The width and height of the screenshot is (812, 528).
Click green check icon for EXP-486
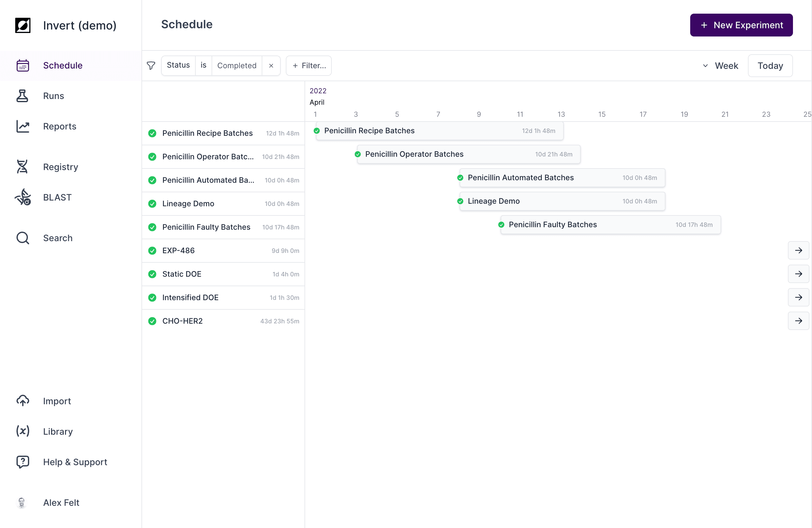[x=152, y=251]
